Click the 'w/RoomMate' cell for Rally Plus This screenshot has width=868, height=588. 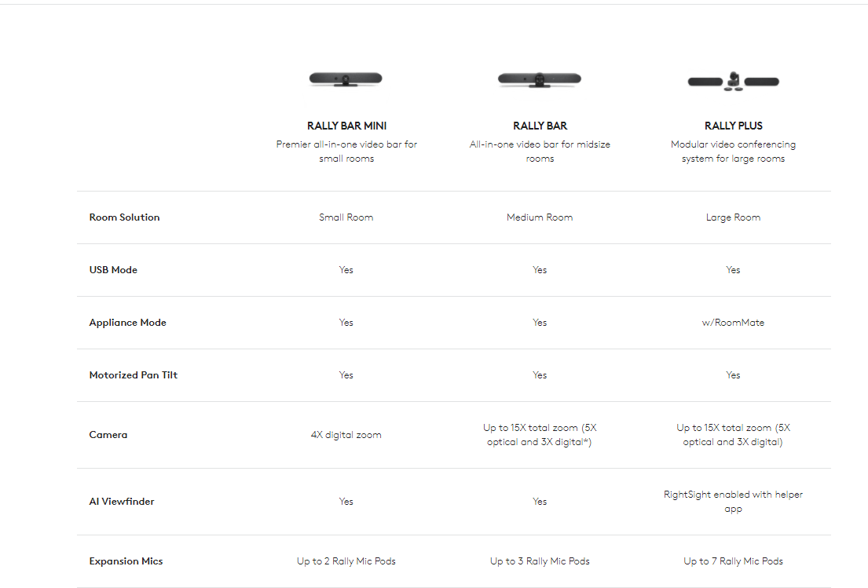[x=733, y=323]
